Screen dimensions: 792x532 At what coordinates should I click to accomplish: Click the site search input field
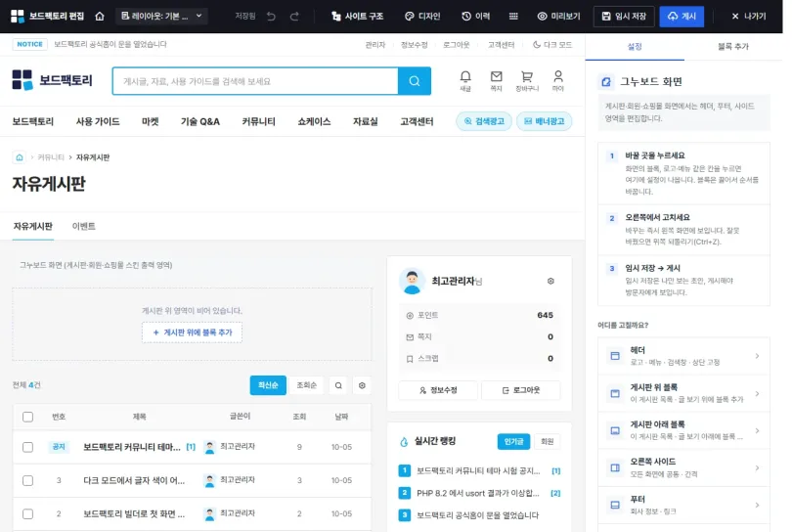255,81
